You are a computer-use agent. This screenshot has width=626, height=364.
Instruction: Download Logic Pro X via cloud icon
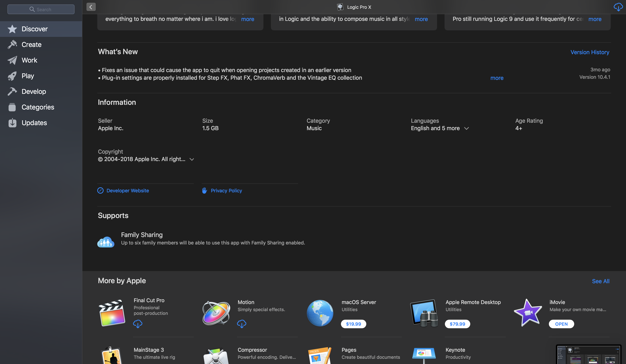tap(618, 7)
